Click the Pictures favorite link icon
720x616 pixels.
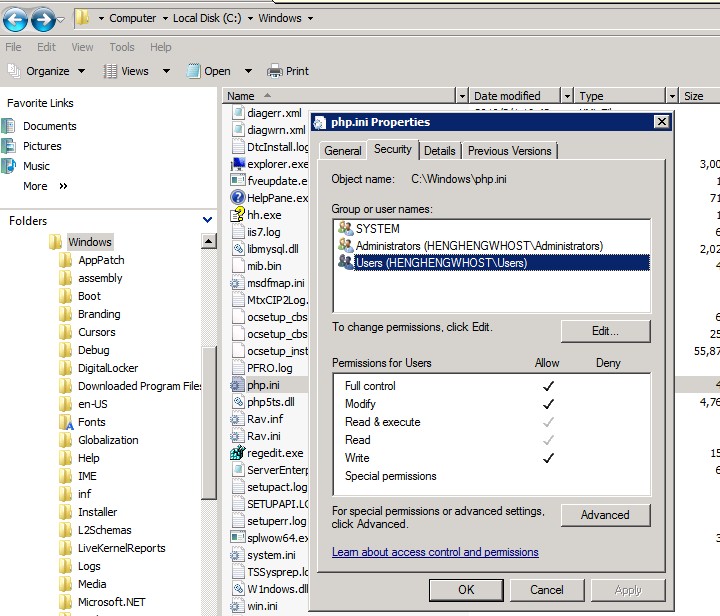click(x=8, y=146)
